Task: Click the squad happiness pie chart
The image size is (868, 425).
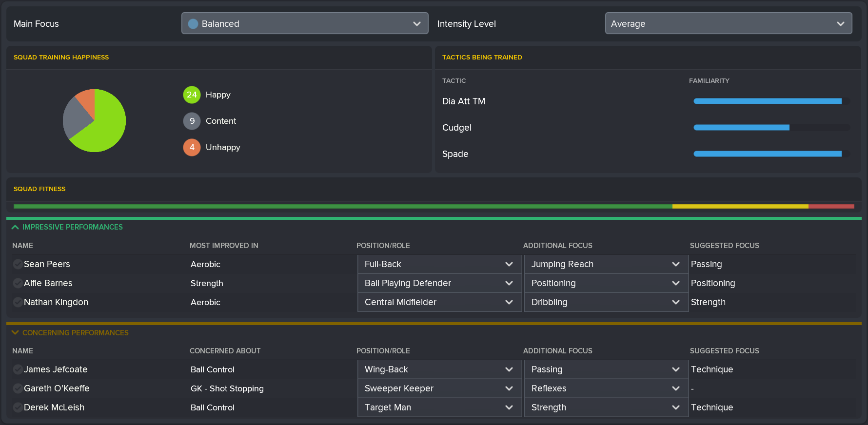Action: coord(95,120)
